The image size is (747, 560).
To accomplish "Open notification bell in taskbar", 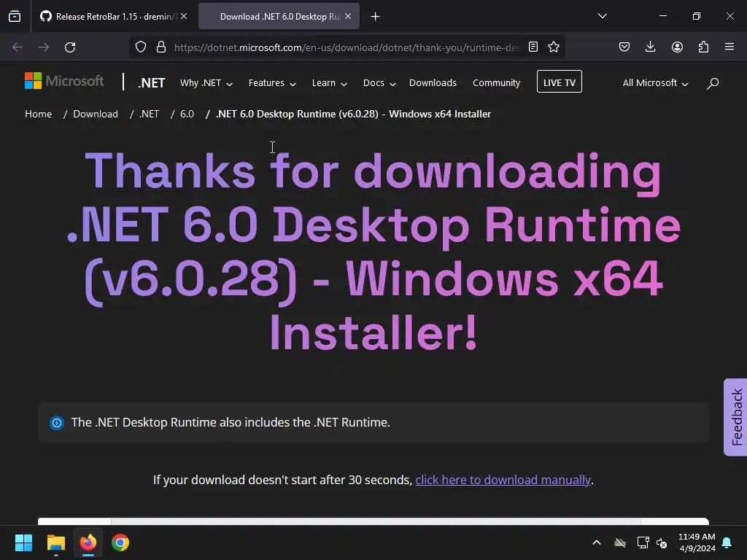I will click(x=727, y=542).
